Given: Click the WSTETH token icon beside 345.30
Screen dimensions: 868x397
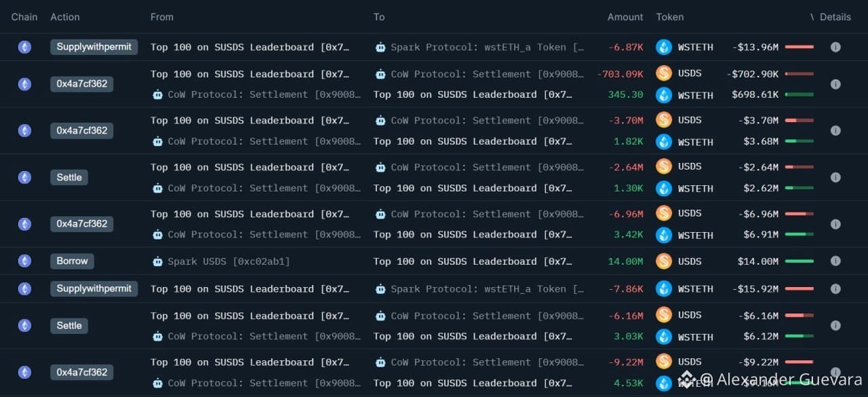Looking at the screenshot, I should click(664, 95).
